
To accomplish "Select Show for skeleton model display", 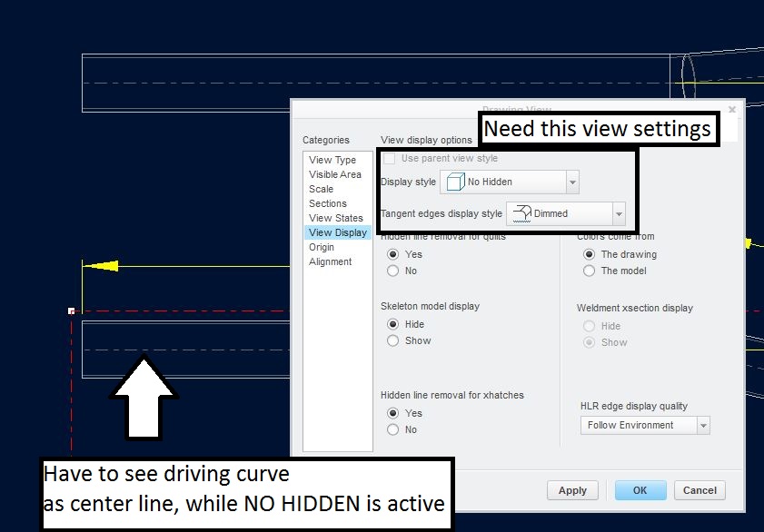I will coord(392,340).
